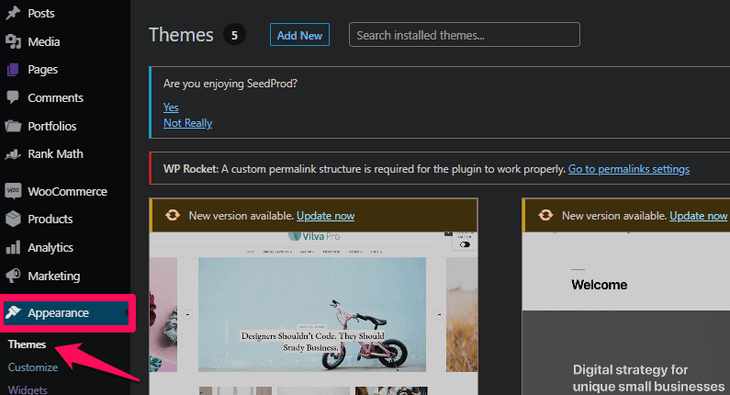This screenshot has width=730, height=395.
Task: Click update refresh icon on Vilva Pro theme
Action: pos(172,215)
